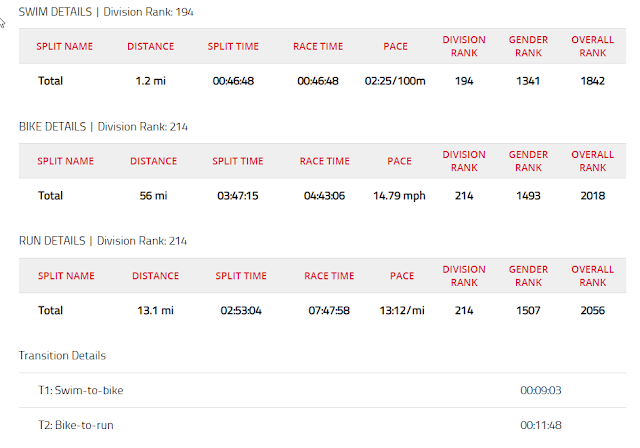Click GENDER RANK header in bike table

(528, 161)
